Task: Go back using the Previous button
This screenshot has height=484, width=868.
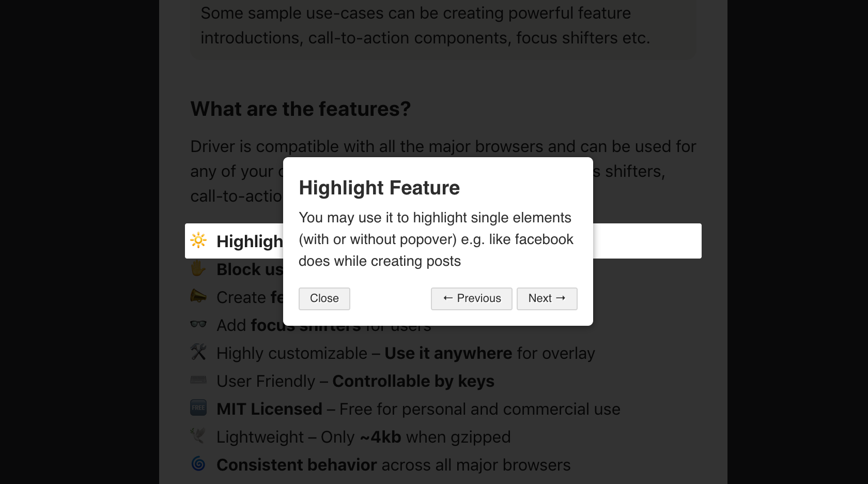Action: pyautogui.click(x=471, y=298)
